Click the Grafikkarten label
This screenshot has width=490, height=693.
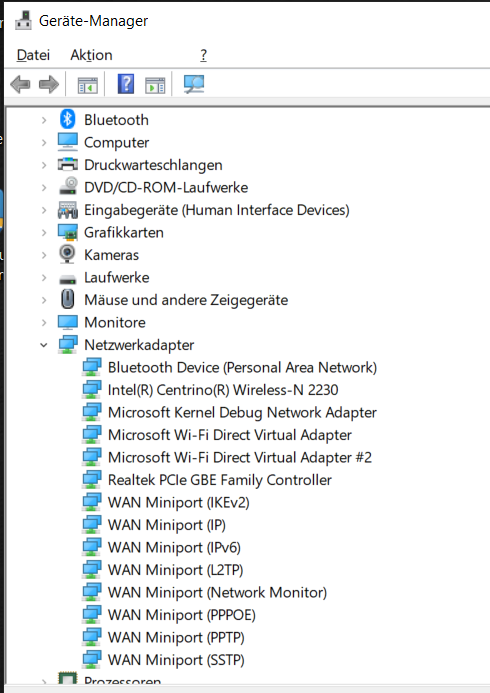124,232
